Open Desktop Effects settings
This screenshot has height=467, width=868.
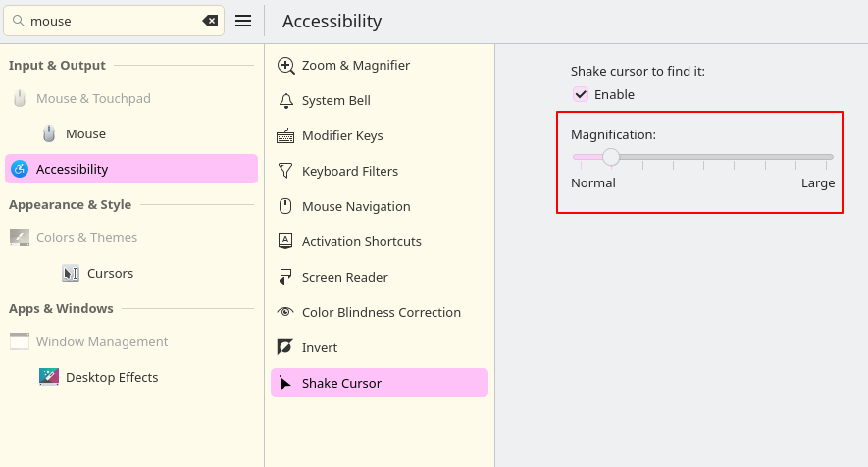click(111, 378)
